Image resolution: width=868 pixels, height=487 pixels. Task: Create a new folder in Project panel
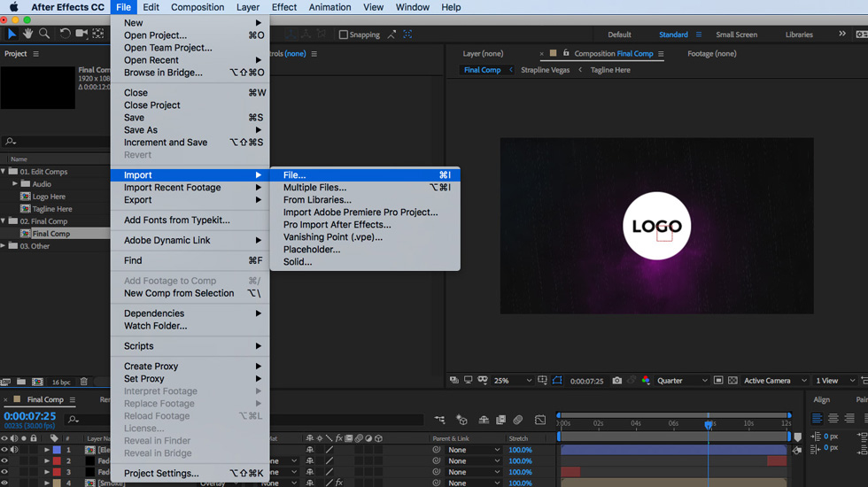coord(21,382)
